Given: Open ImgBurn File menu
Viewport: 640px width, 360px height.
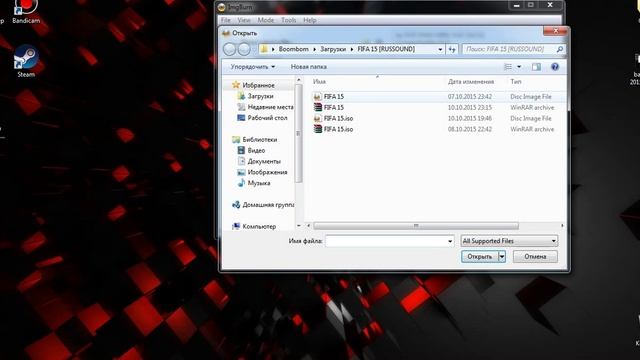Looking at the screenshot, I should [x=226, y=20].
